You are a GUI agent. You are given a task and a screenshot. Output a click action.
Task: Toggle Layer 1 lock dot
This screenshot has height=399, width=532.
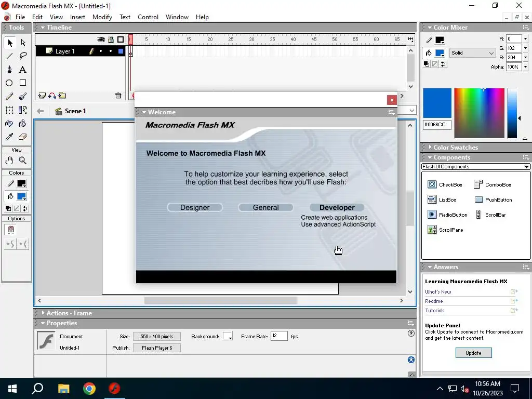[111, 51]
